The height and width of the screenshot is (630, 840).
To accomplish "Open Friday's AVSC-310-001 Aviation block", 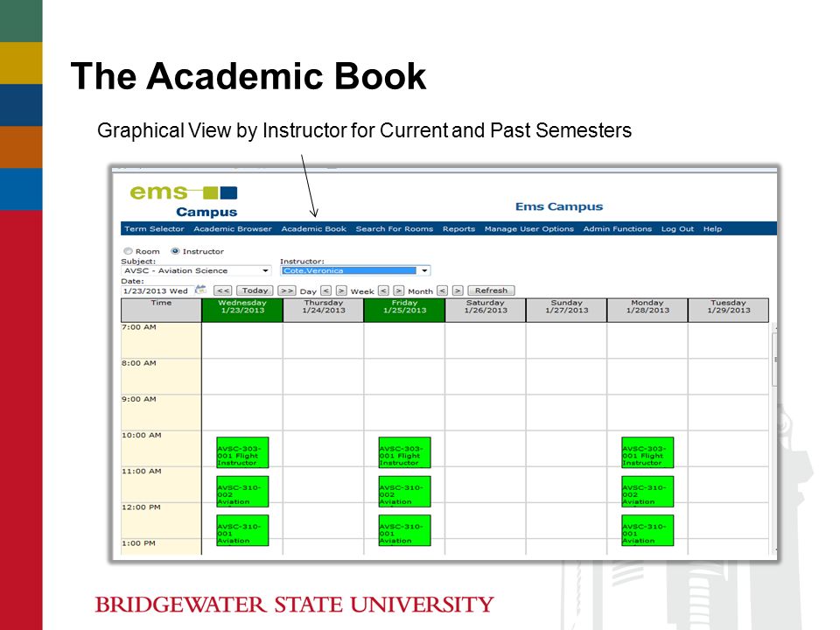I will [x=404, y=530].
